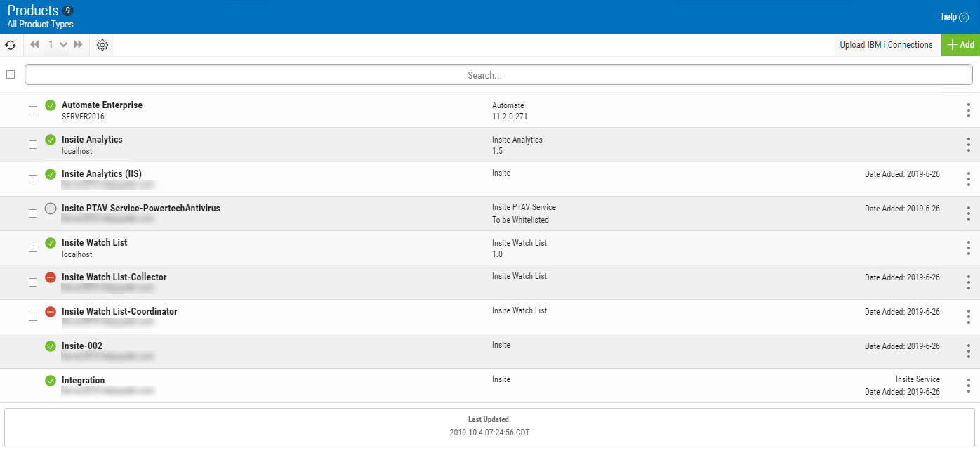The image size is (980, 460).
Task: Click the gray status circle for Insite PTAV Service
Action: pos(51,209)
